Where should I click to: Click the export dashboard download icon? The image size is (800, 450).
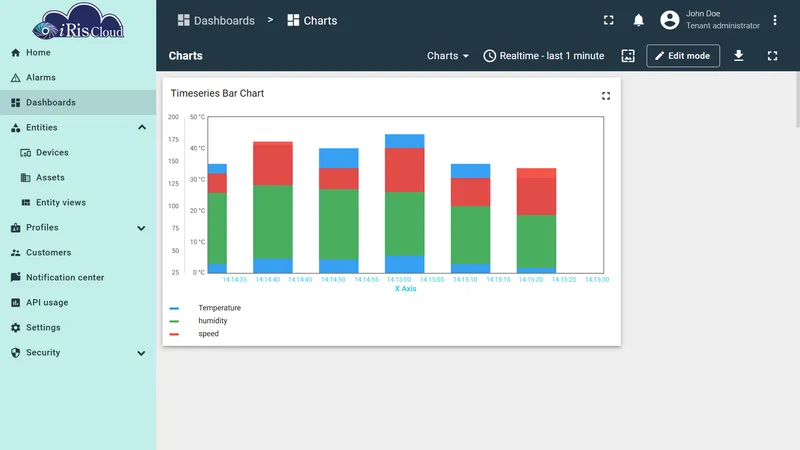(x=738, y=56)
